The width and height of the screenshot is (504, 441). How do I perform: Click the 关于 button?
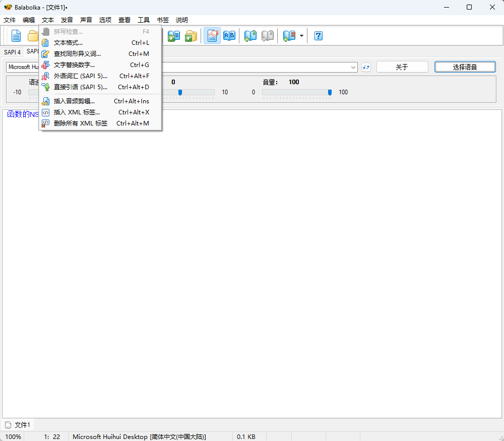(x=402, y=67)
